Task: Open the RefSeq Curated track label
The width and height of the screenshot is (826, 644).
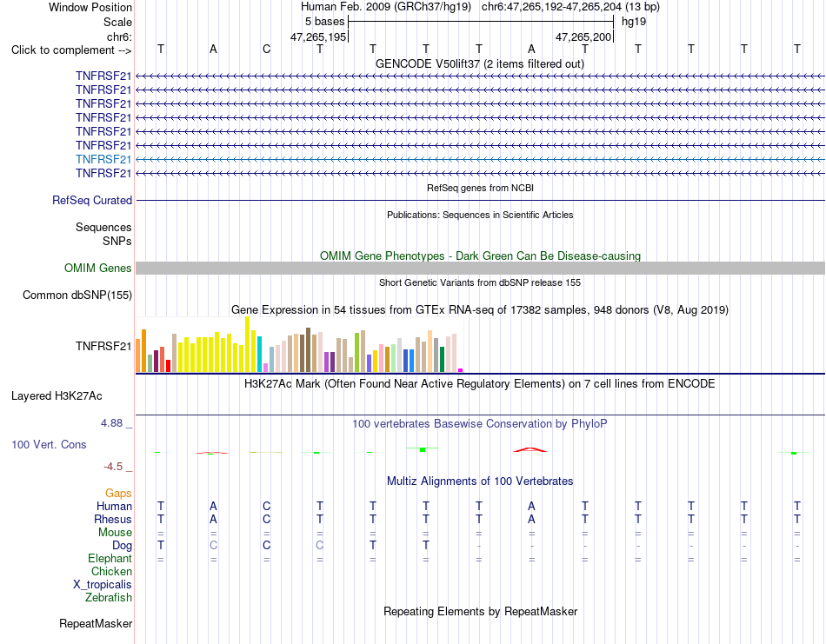Action: (91, 200)
